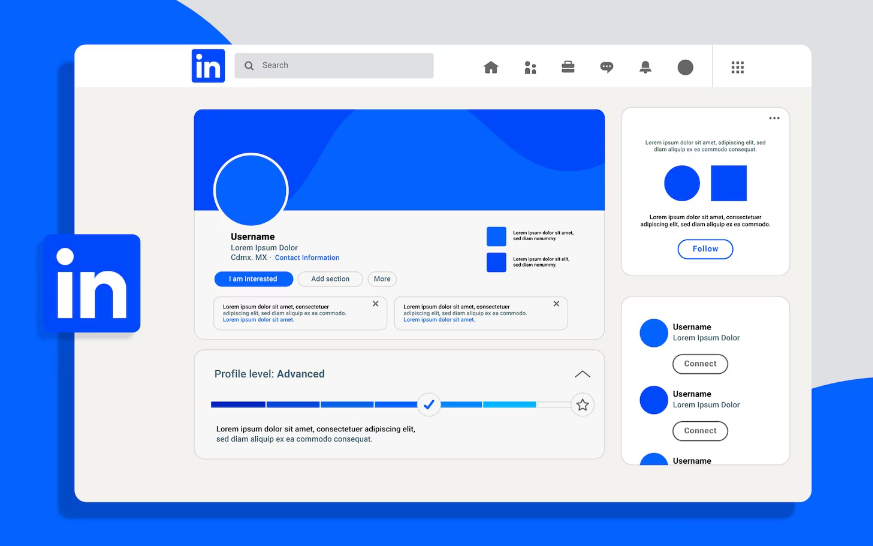
Task: Dismiss the left suggestion card with X
Action: pos(375,304)
